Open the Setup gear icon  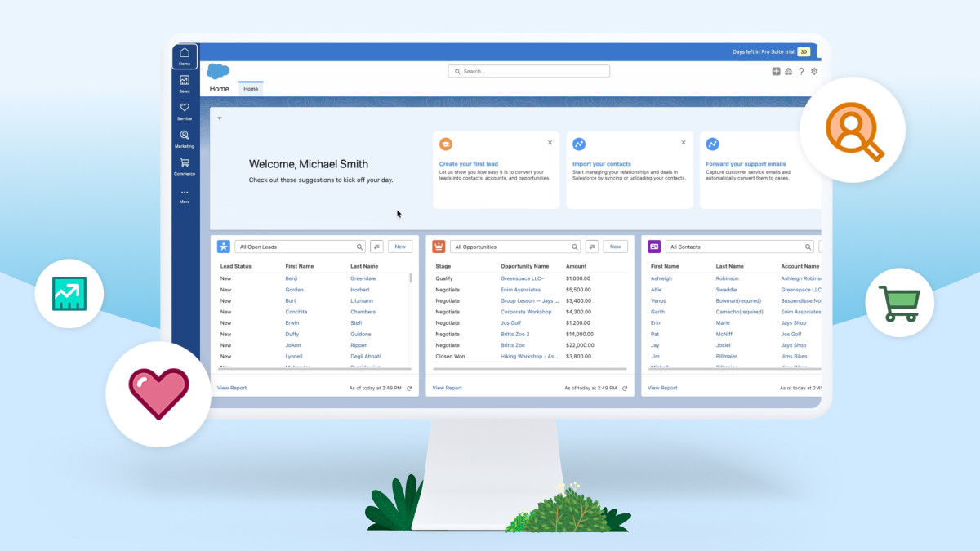(814, 71)
